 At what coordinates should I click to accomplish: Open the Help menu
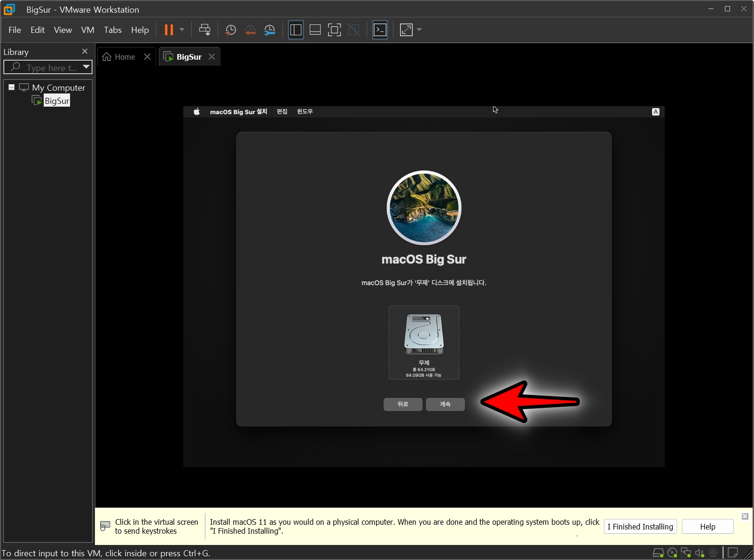click(x=140, y=30)
